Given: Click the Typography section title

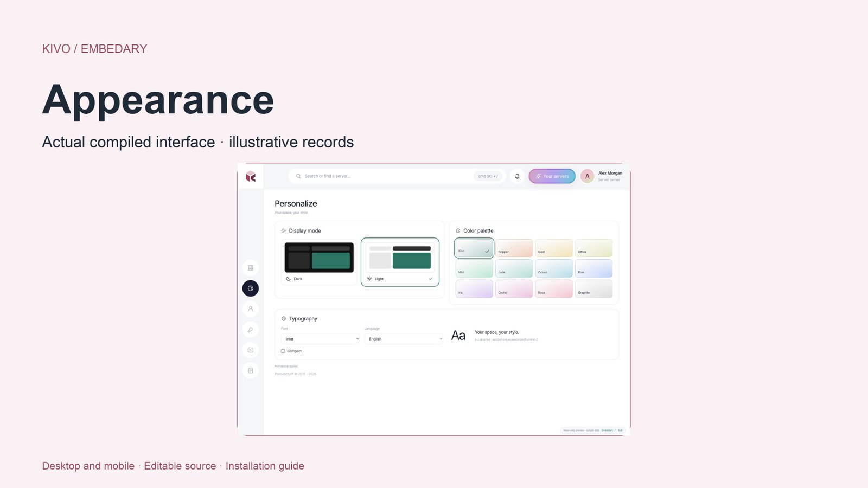Looking at the screenshot, I should coord(303,319).
